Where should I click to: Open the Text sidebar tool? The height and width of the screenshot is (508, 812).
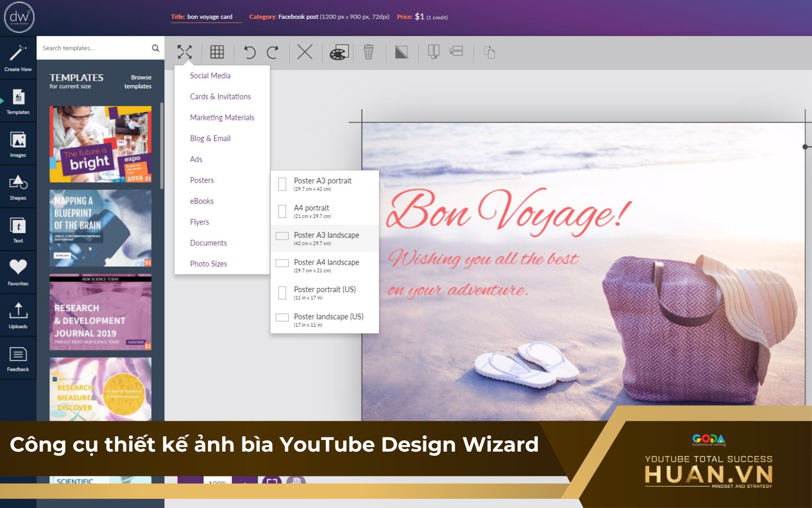tap(18, 230)
